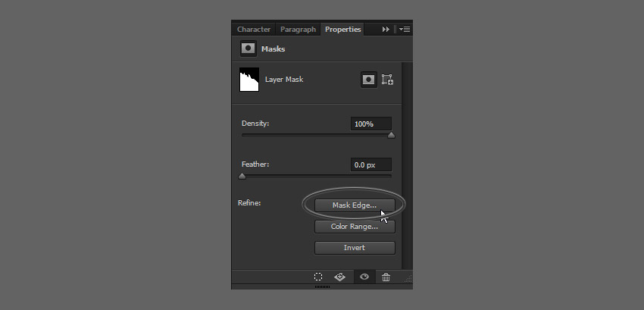
Task: Add a vector mask
Action: click(x=387, y=80)
